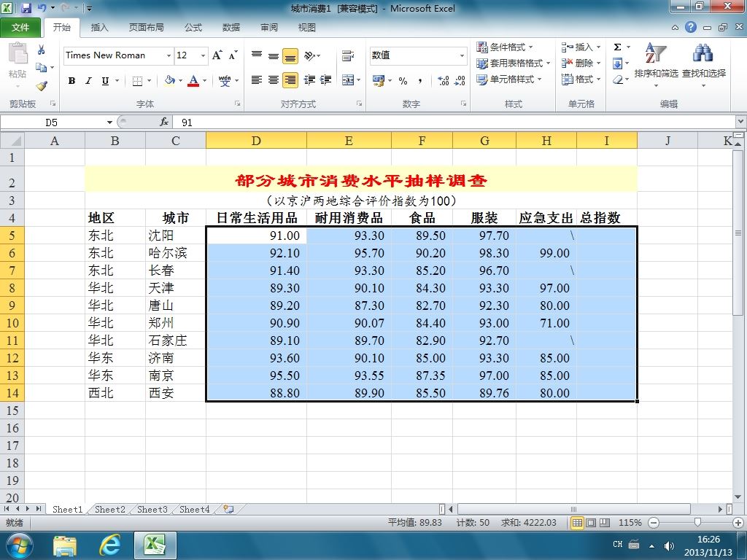Open the font size 12 dropdown
The image size is (747, 560).
[x=203, y=55]
